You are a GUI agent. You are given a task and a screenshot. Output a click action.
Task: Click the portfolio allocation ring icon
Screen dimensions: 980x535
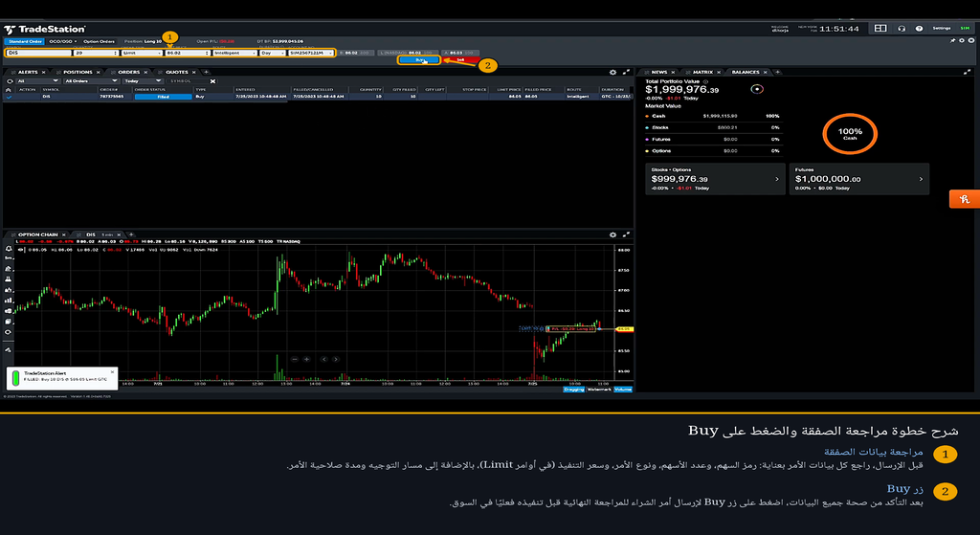tap(757, 89)
